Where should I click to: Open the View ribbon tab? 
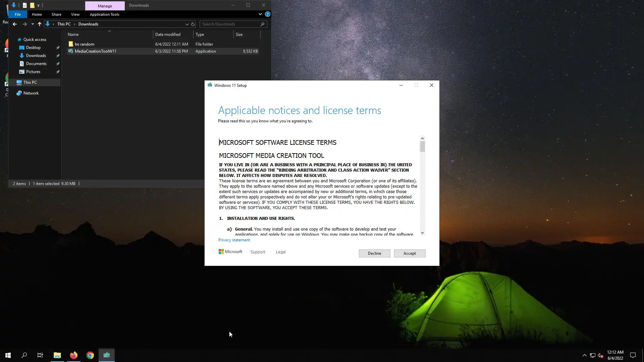[75, 14]
